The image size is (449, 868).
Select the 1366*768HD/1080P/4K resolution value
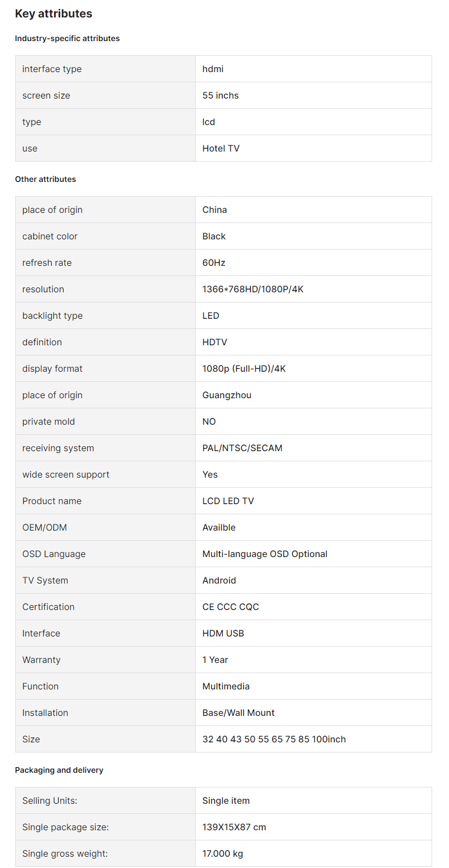pos(253,289)
